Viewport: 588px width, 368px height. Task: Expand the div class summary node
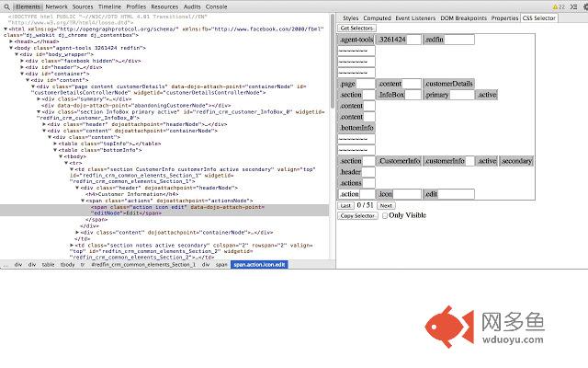39,99
